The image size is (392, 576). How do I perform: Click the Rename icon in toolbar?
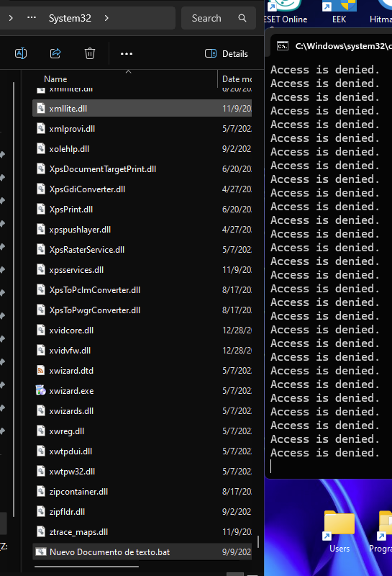click(x=21, y=53)
